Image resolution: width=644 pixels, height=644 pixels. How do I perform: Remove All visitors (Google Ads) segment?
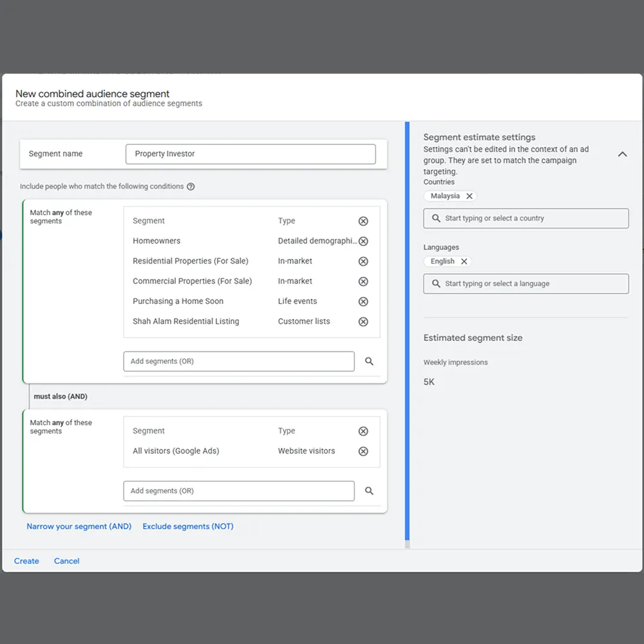363,451
